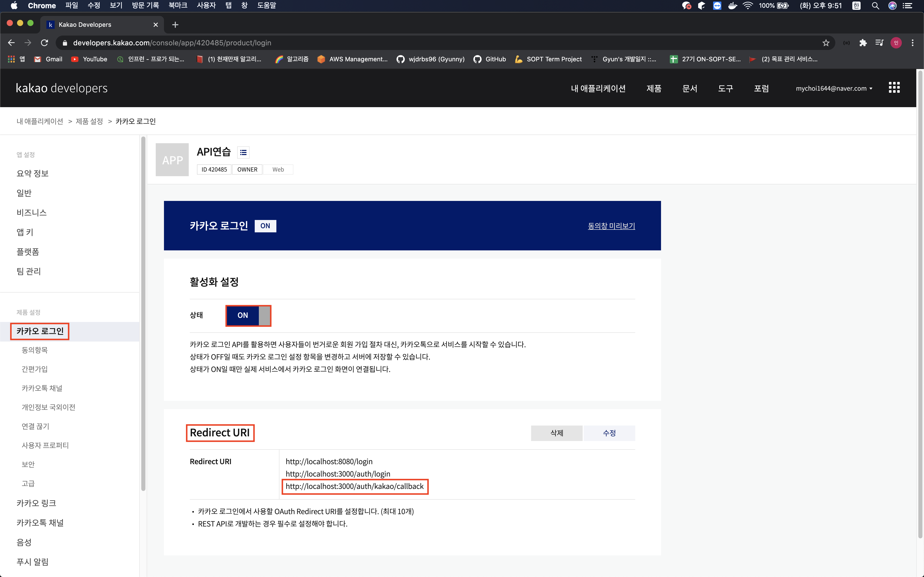Click the 삭제 button for Redirect URI
924x577 pixels.
coord(556,433)
